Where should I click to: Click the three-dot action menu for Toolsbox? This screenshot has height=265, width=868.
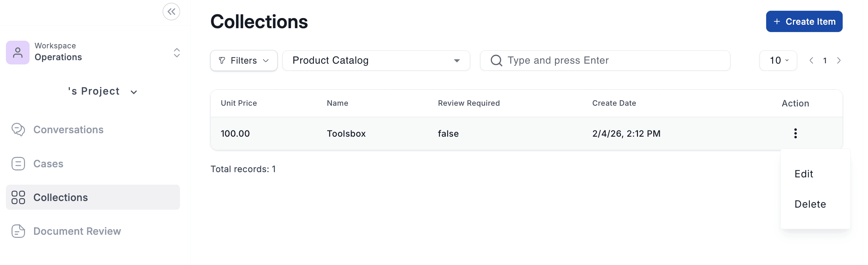click(x=795, y=134)
